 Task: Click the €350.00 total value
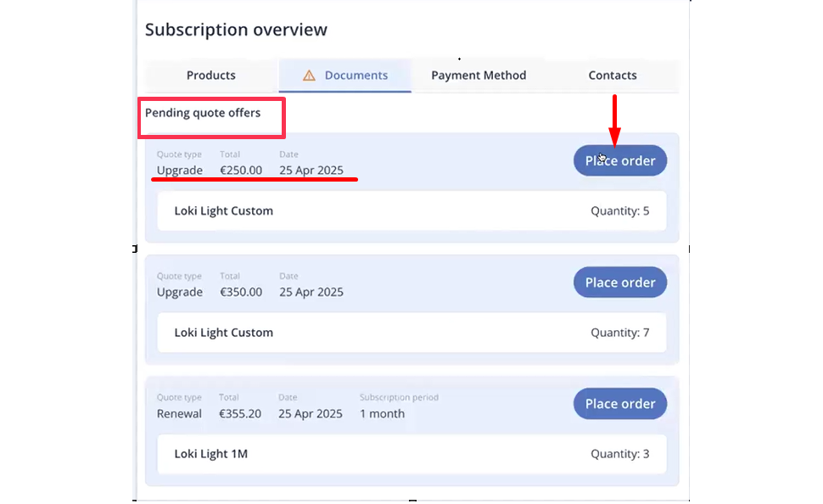pyautogui.click(x=241, y=292)
